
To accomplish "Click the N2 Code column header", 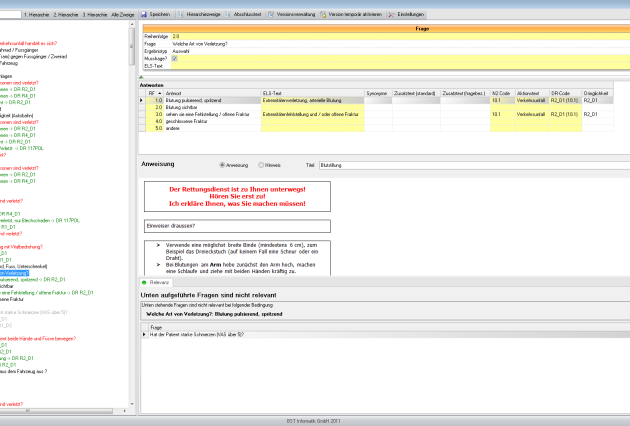I will (502, 93).
